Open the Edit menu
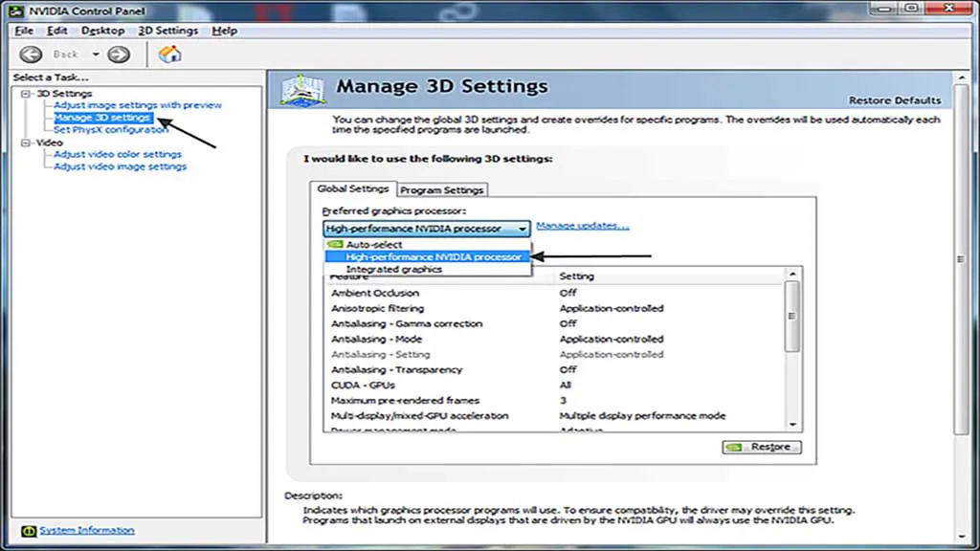 pos(56,31)
